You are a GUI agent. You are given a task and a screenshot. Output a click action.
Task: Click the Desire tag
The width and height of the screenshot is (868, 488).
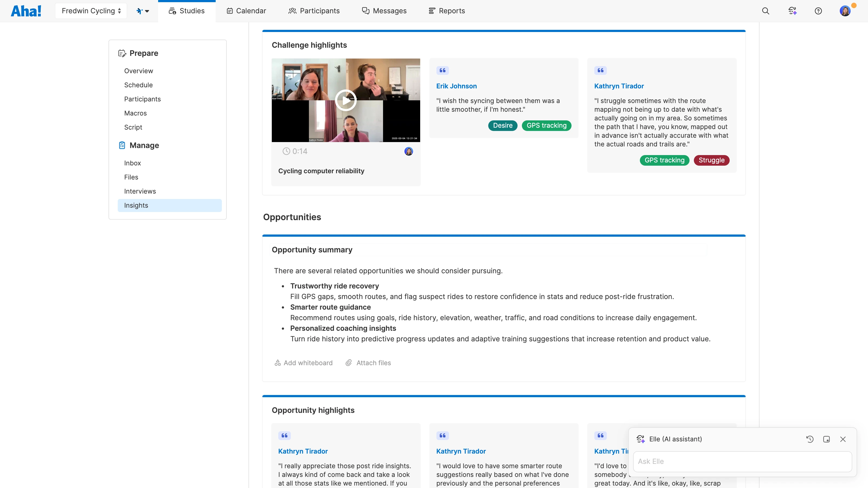pyautogui.click(x=502, y=125)
